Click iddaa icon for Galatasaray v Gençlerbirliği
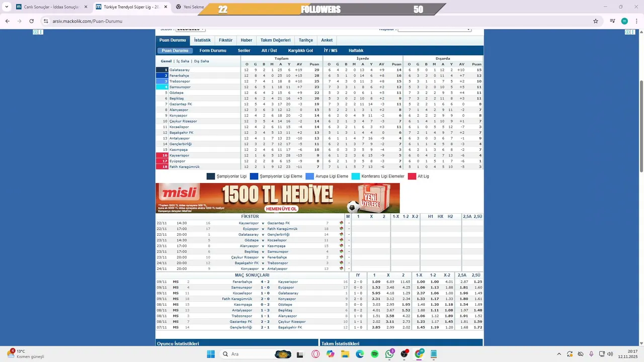 coord(342,234)
